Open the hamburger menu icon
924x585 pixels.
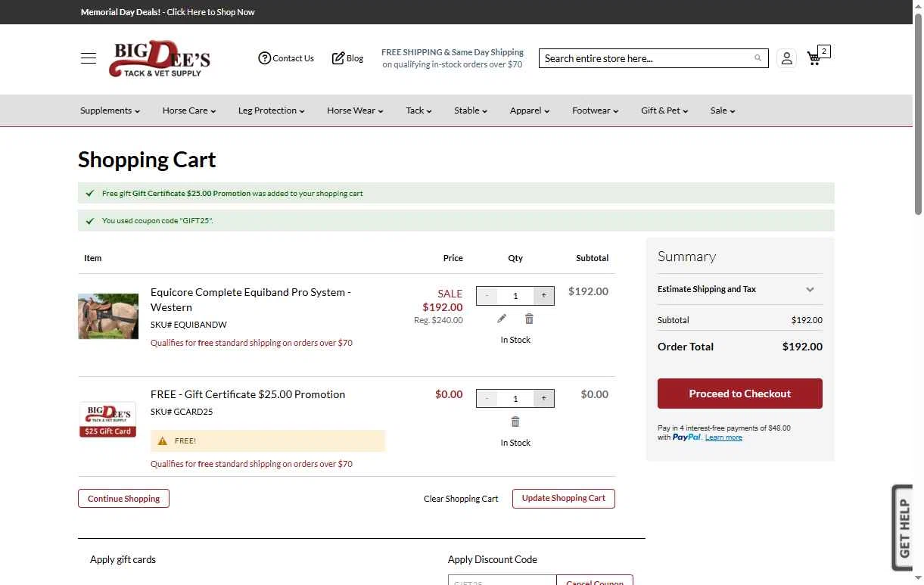(89, 58)
